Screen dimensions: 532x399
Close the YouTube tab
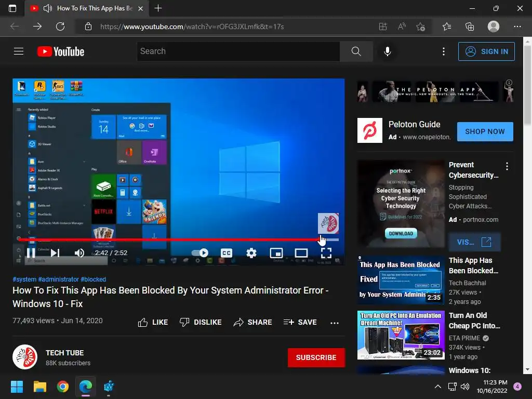click(x=140, y=8)
